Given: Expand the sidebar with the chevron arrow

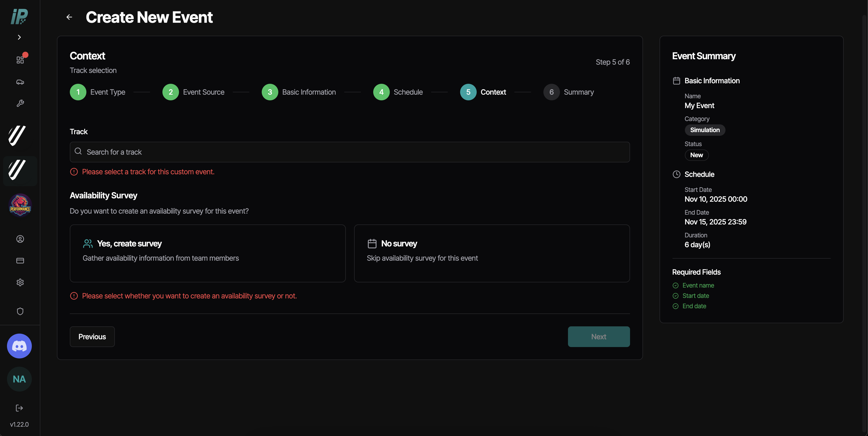Looking at the screenshot, I should pos(19,37).
